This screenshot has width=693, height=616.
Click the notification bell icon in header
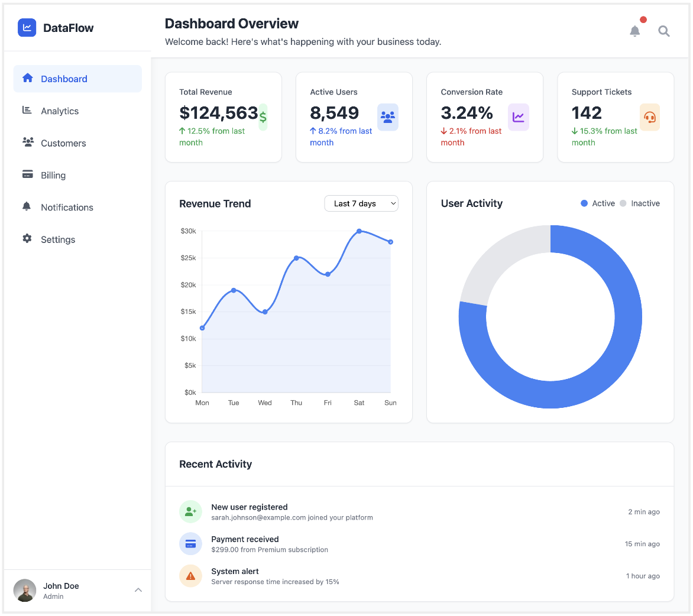pos(634,31)
